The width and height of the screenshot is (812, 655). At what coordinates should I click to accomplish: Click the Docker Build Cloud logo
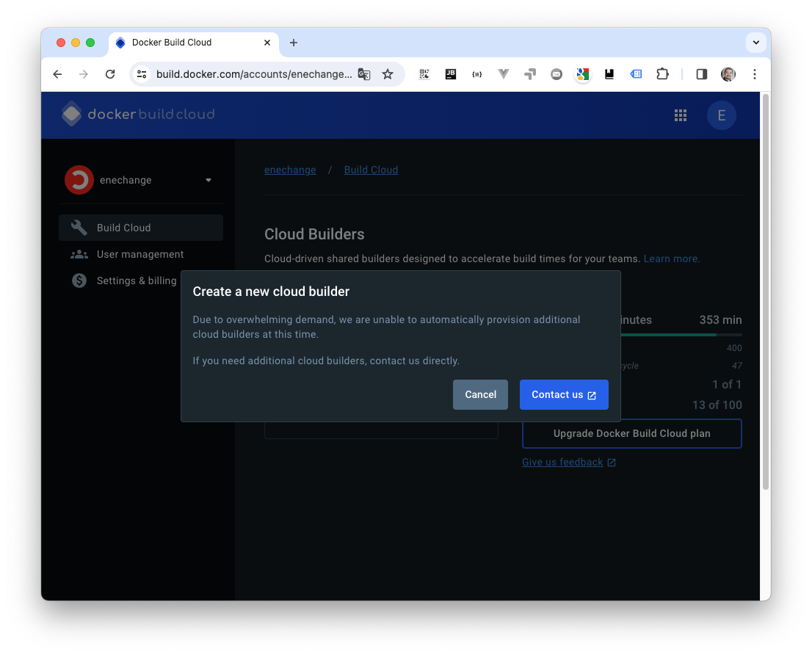[138, 114]
